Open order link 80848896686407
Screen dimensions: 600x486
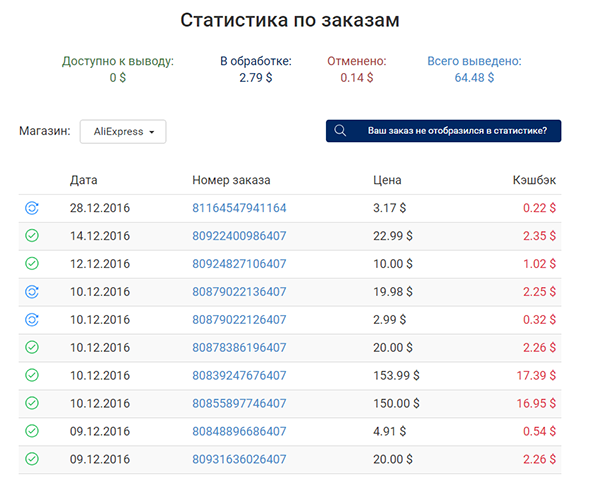click(239, 432)
